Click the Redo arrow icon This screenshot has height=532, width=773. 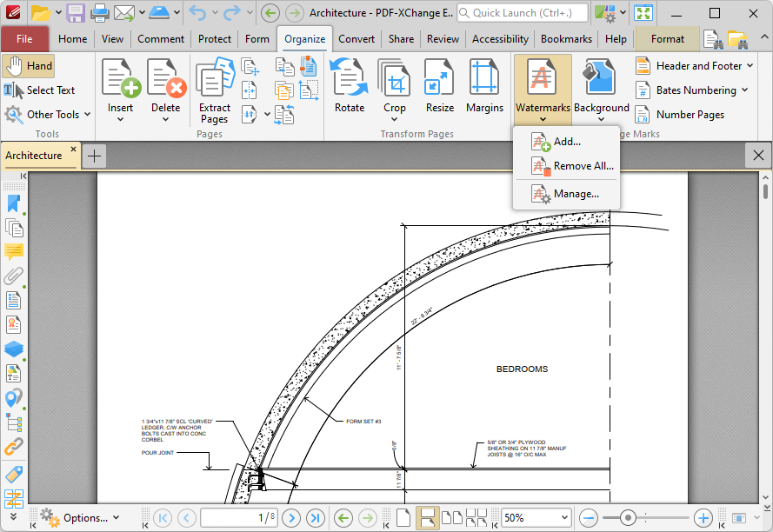[x=231, y=13]
